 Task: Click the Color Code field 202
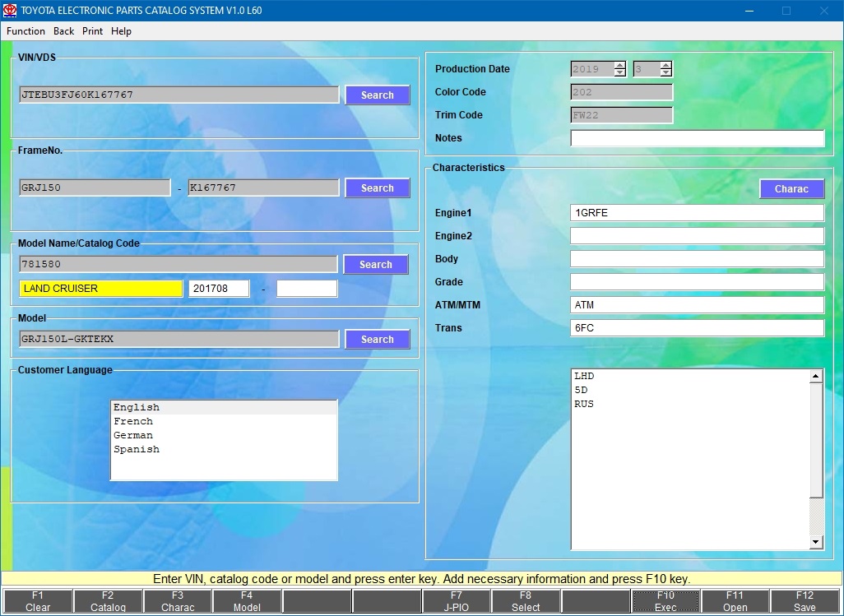pos(622,92)
